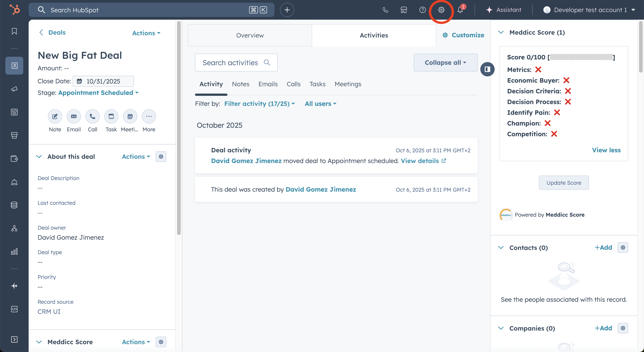Click the Email action icon
Image resolution: width=644 pixels, height=352 pixels.
[x=74, y=116]
